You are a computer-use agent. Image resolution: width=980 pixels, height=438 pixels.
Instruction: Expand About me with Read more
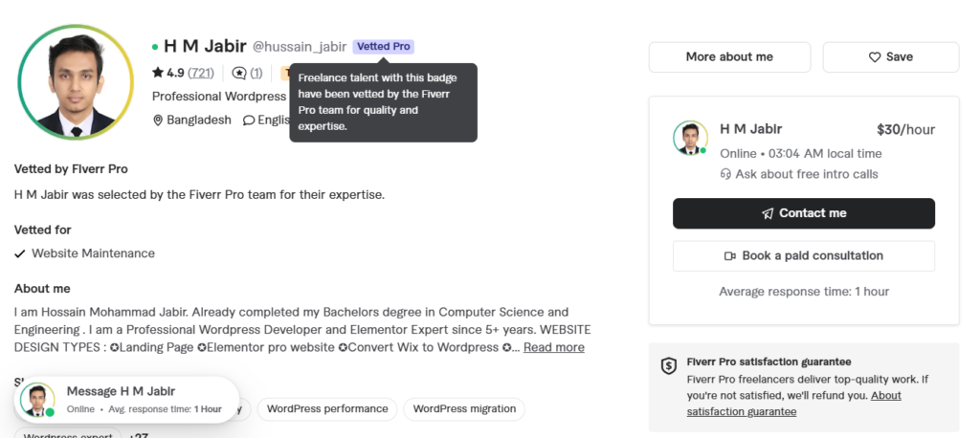pos(554,347)
